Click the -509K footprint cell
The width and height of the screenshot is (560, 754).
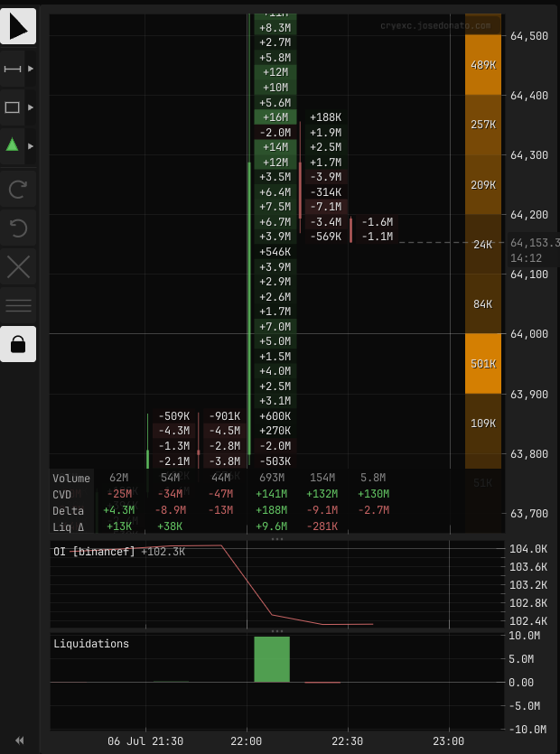(x=173, y=416)
